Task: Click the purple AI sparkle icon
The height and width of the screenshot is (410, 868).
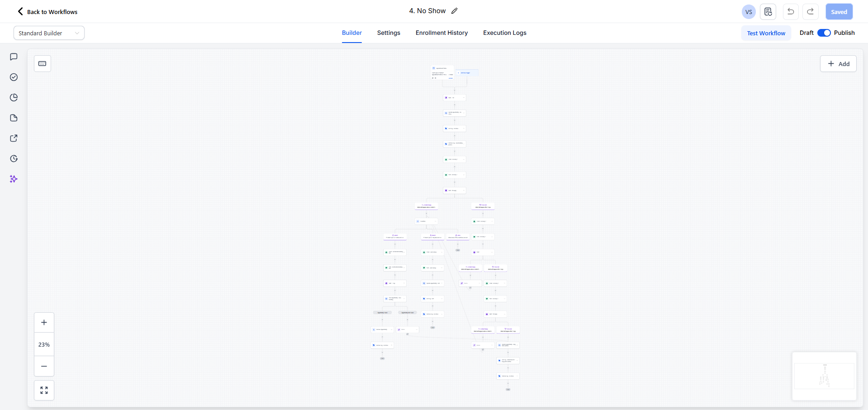Action: [14, 179]
